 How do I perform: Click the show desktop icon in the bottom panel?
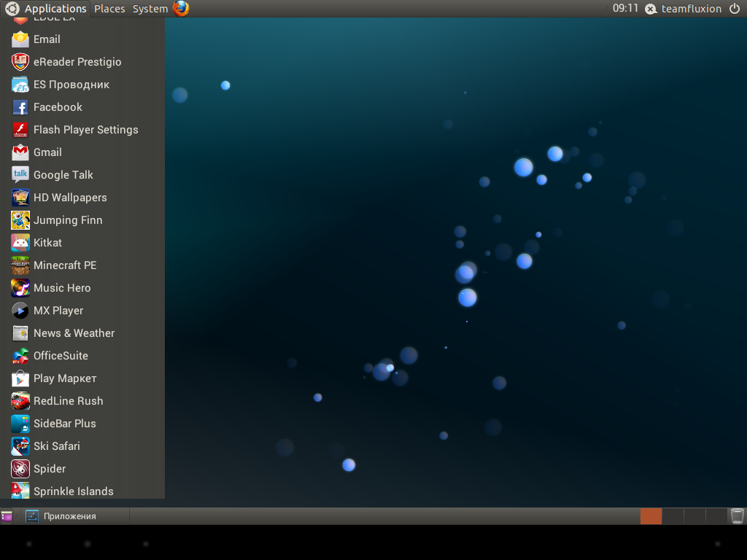click(x=7, y=516)
